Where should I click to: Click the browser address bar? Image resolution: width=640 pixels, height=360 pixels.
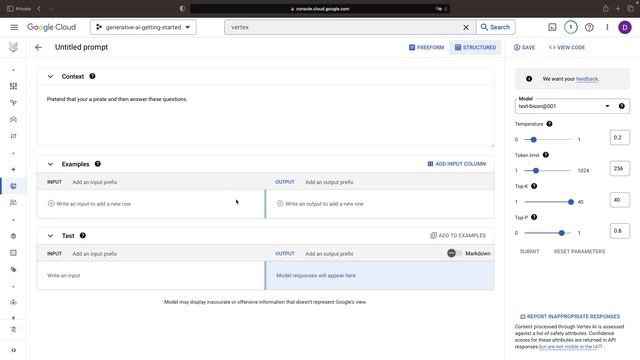tap(320, 9)
